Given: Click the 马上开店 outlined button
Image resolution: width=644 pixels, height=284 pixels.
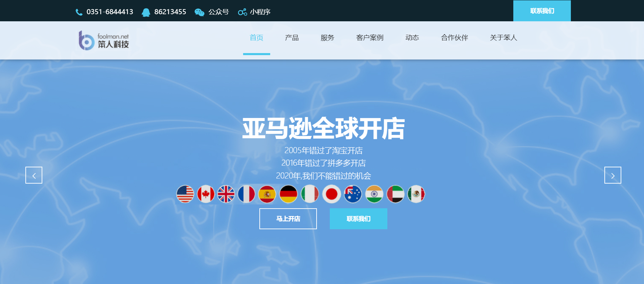Looking at the screenshot, I should 288,219.
